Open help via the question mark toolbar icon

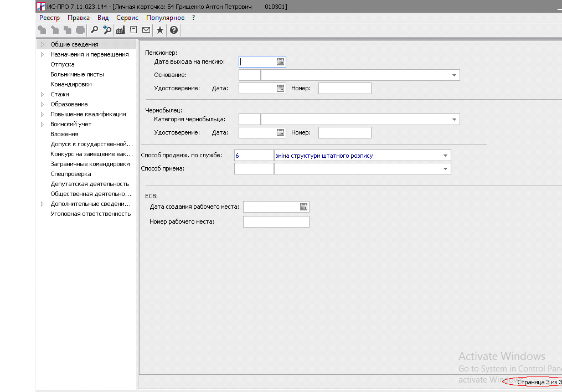point(174,30)
